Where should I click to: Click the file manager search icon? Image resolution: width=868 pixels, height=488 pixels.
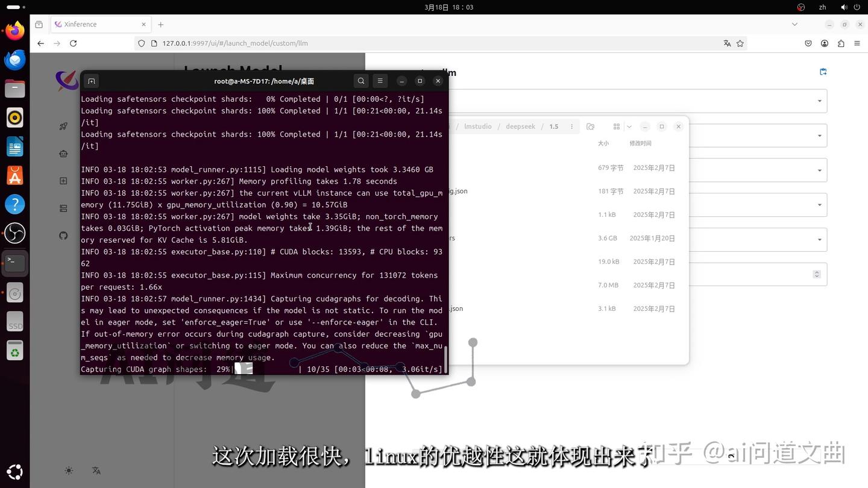590,127
